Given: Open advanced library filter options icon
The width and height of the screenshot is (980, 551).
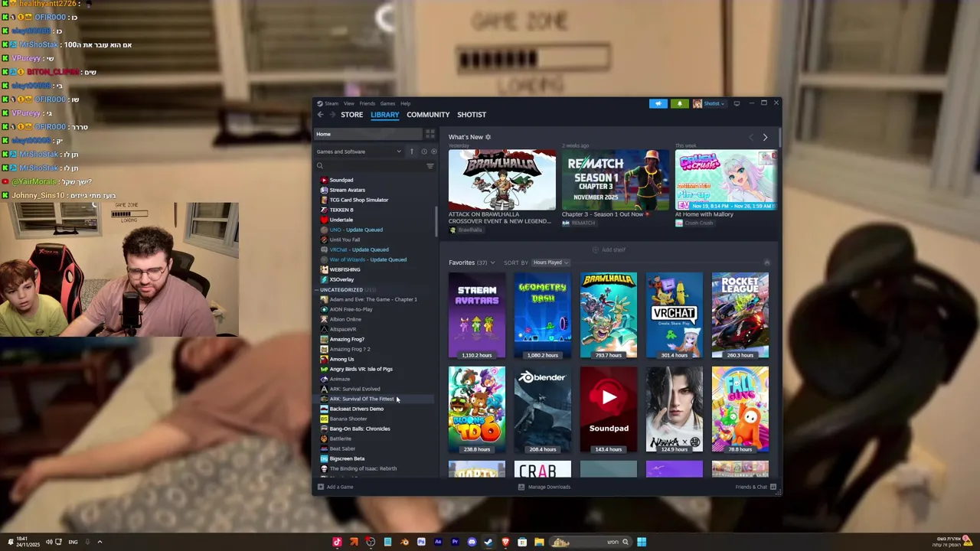Looking at the screenshot, I should tap(430, 166).
